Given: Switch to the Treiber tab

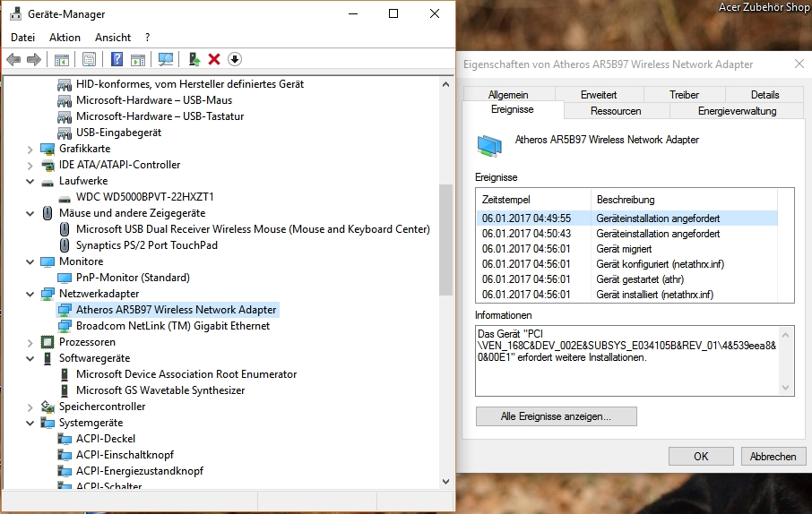Looking at the screenshot, I should [x=684, y=94].
